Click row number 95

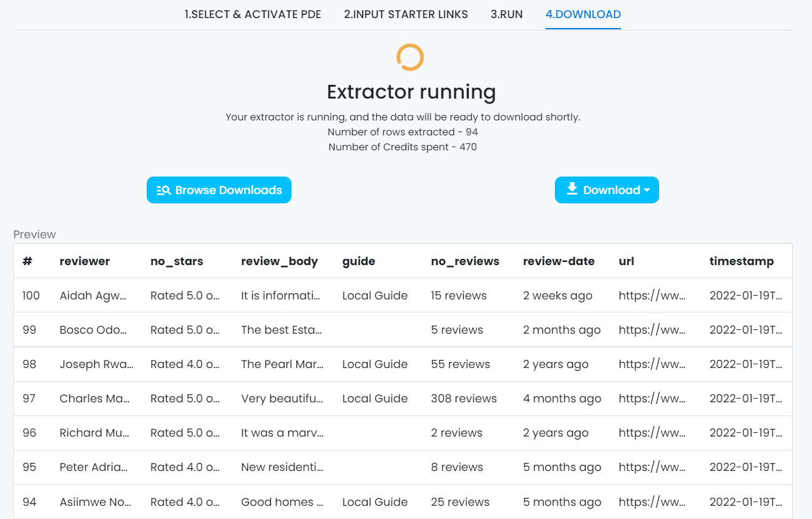29,467
